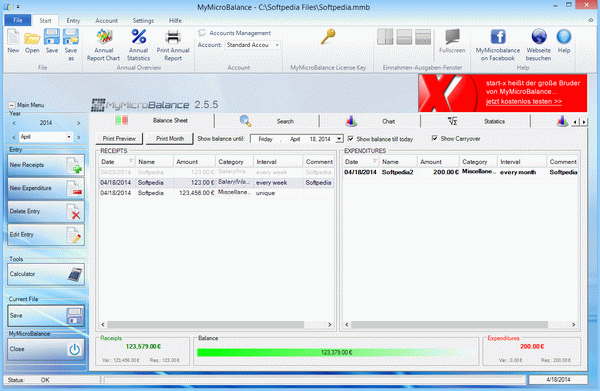Click the green Balance bar

[336, 352]
